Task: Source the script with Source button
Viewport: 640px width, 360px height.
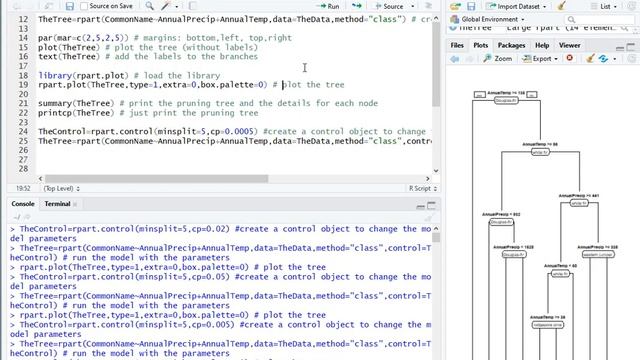Action: [x=389, y=6]
